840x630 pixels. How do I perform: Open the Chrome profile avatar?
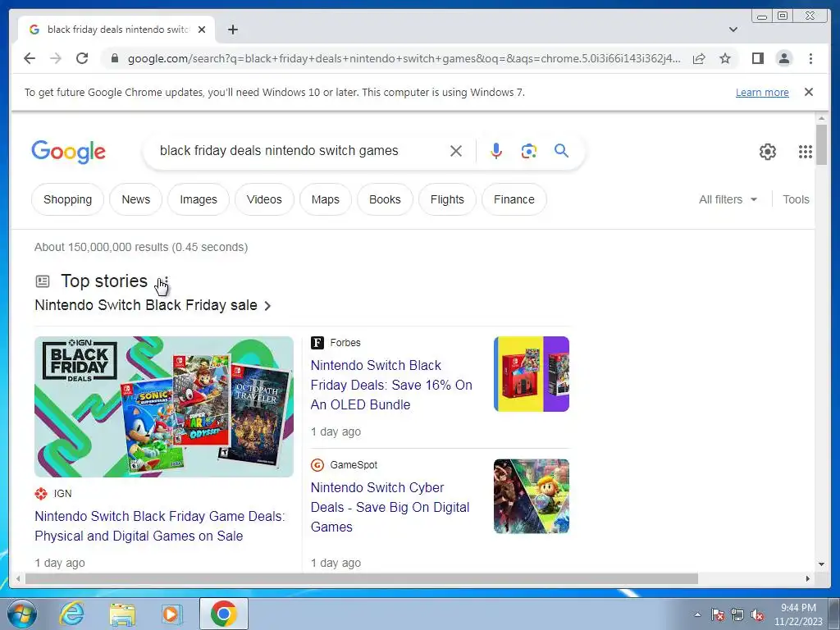pos(783,58)
